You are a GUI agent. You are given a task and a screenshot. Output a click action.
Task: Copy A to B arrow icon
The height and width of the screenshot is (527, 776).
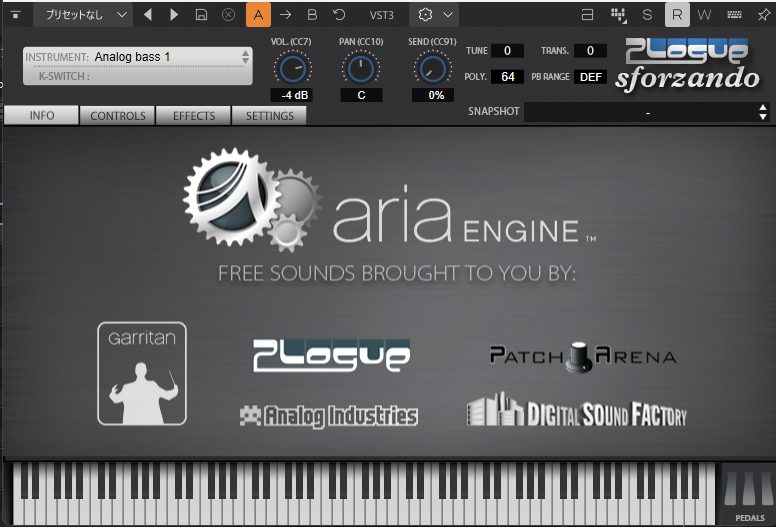(x=286, y=15)
